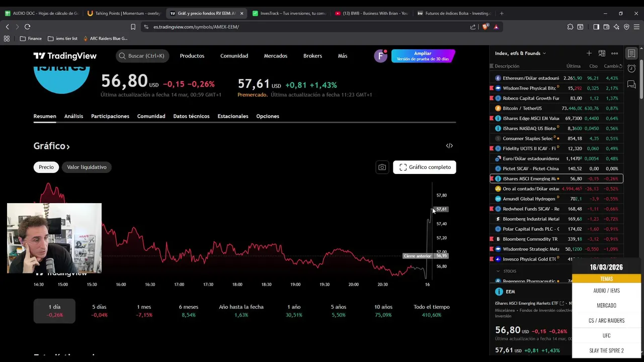
Task: Open Brave Shields icon
Action: pyautogui.click(x=485, y=27)
